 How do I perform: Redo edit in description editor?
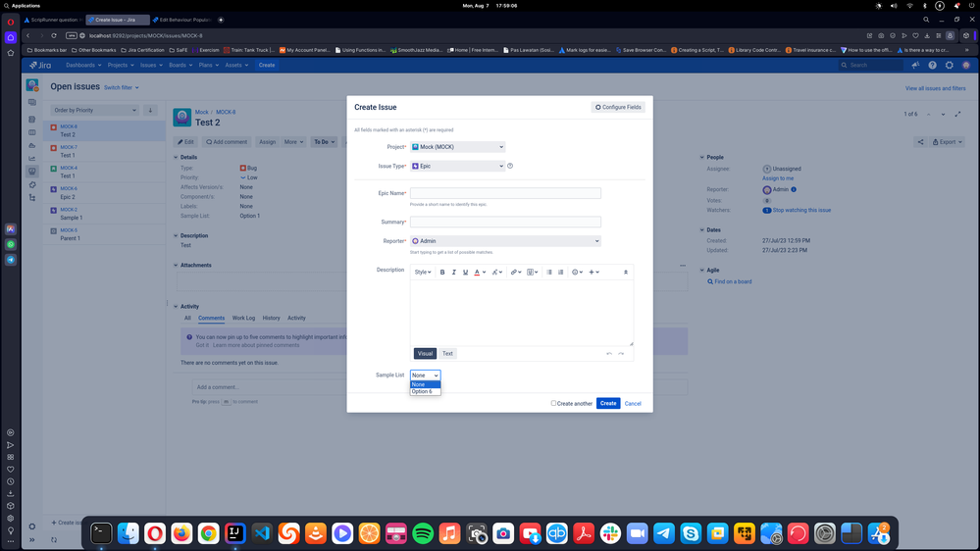point(621,354)
